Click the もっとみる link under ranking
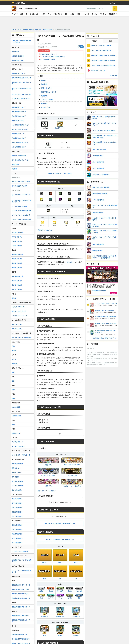129x644 pixels. pos(114,75)
